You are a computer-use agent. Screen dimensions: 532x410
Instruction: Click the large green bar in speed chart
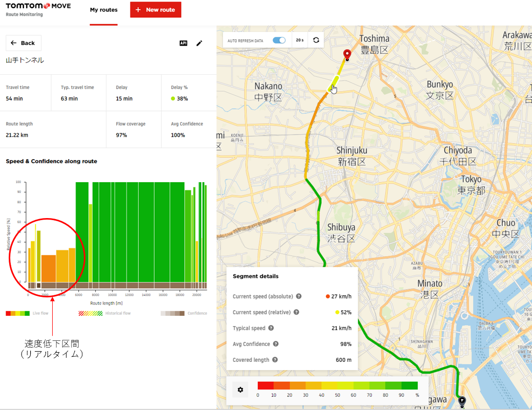(139, 232)
